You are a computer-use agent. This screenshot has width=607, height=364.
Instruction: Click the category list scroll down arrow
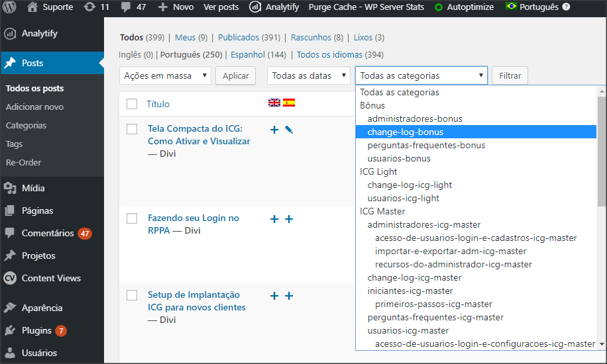tap(602, 344)
